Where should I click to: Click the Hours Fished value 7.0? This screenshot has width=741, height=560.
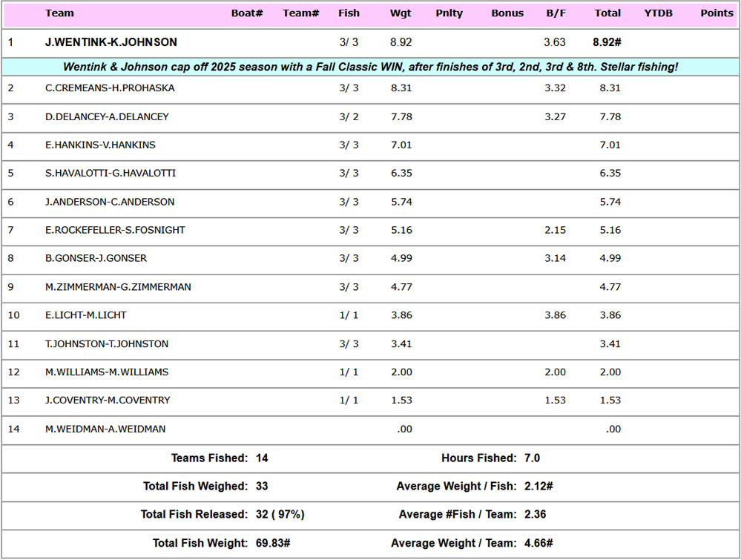(x=532, y=458)
